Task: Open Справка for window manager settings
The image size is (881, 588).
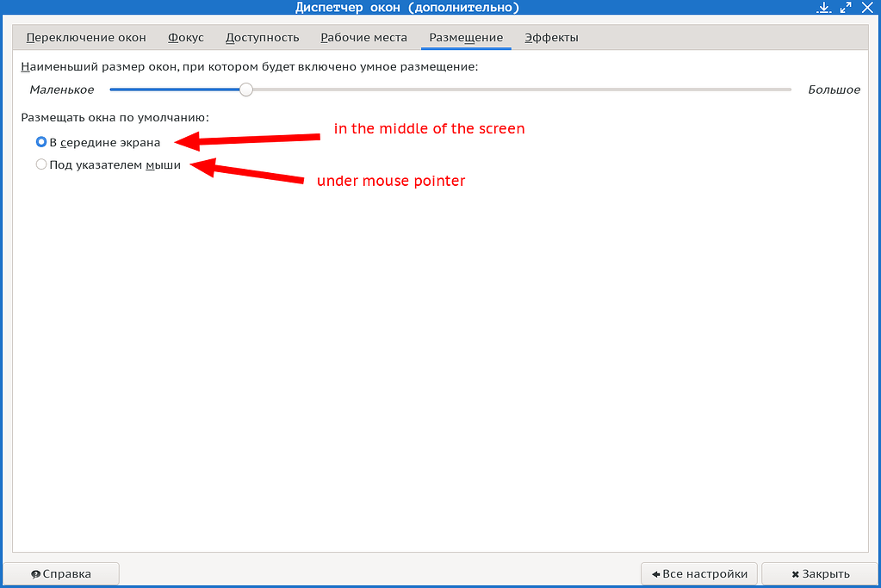Action: pos(59,573)
